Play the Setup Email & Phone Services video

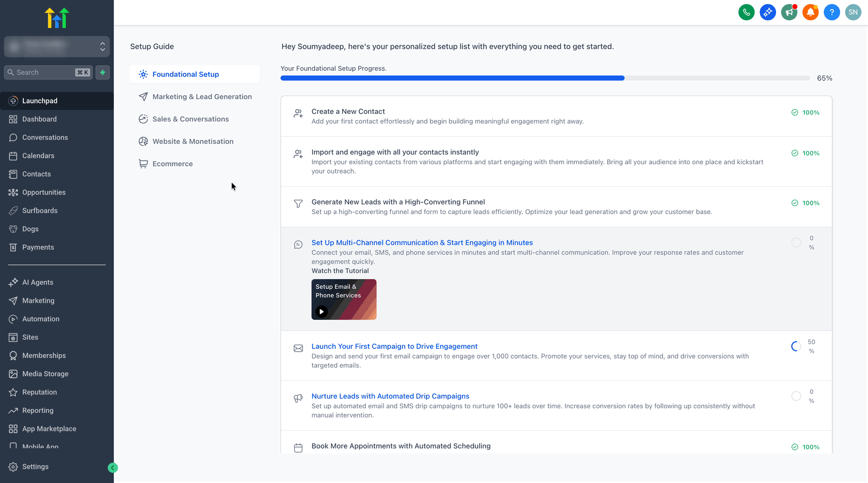coord(322,312)
